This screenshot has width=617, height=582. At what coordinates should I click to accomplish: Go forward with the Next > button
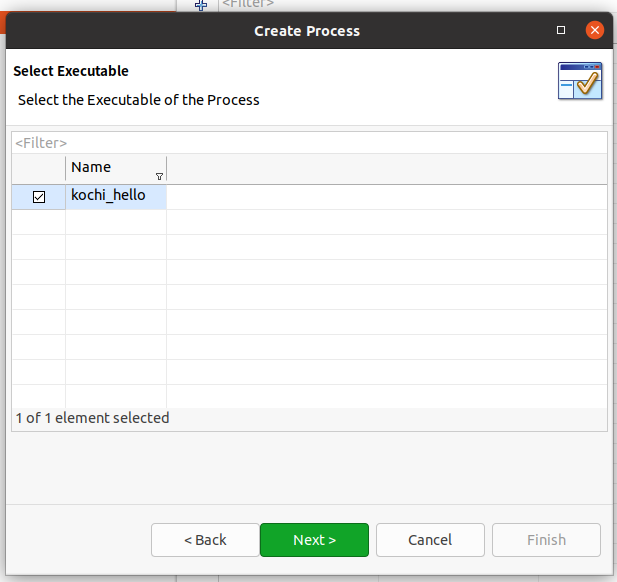(314, 540)
